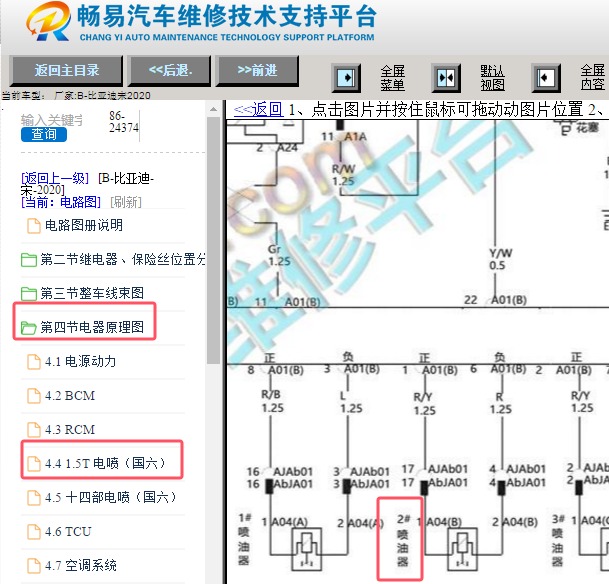The height and width of the screenshot is (584, 609).
Task: Click the default view icon beside 默认视图
Action: coord(446,78)
